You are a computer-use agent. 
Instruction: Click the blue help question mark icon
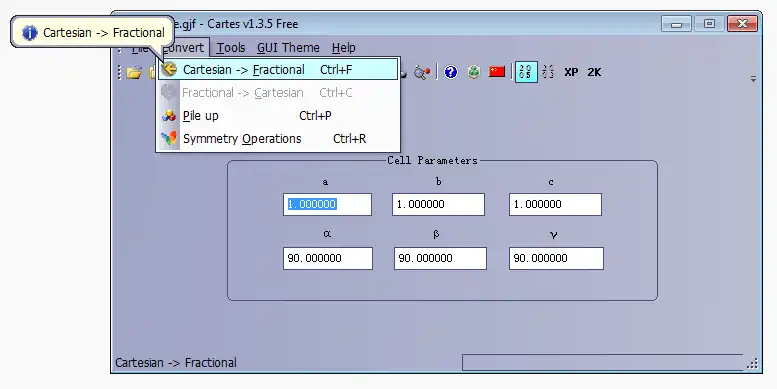click(x=450, y=72)
